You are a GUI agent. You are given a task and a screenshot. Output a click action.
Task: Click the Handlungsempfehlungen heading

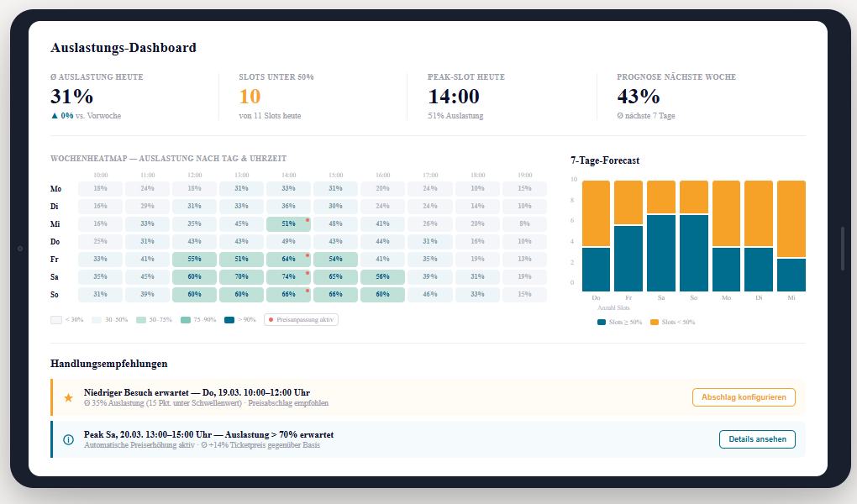pos(108,364)
